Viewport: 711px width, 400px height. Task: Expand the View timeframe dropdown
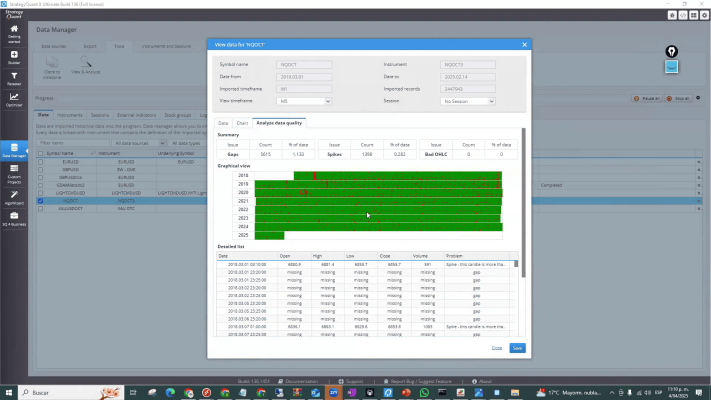tap(304, 101)
